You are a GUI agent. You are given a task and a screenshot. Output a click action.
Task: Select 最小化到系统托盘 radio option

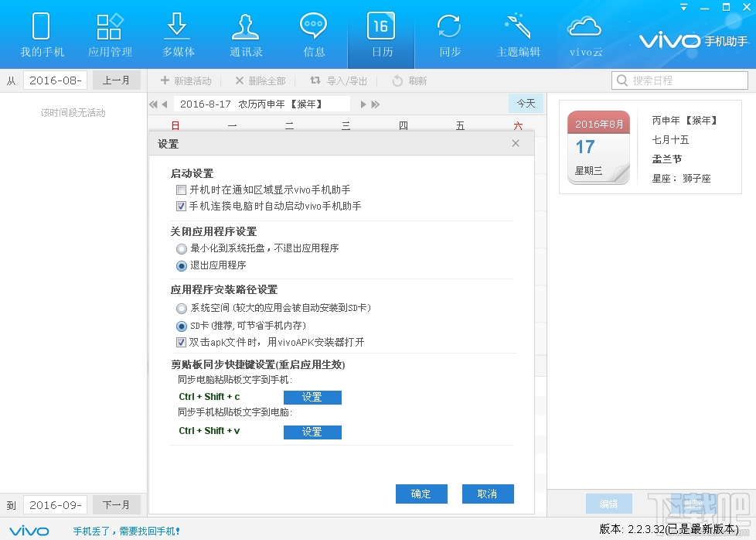[182, 249]
